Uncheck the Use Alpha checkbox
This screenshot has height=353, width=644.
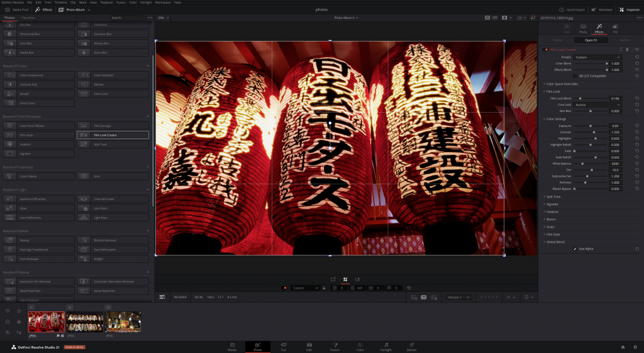pos(575,249)
